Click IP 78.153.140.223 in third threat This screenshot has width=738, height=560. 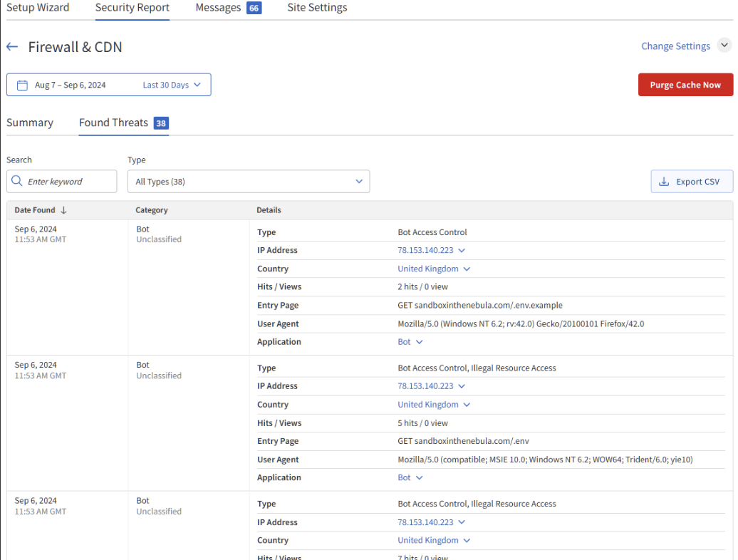coord(425,522)
